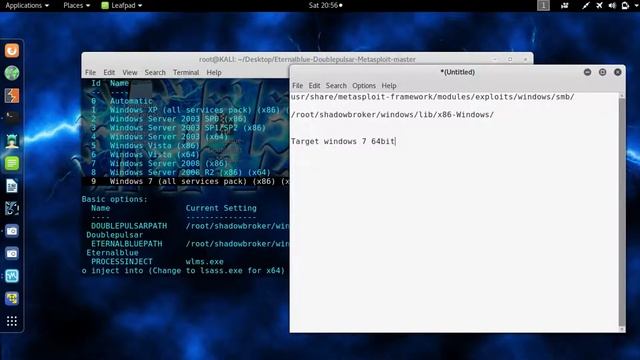Open the terminal window's Terminal menu

coord(186,72)
